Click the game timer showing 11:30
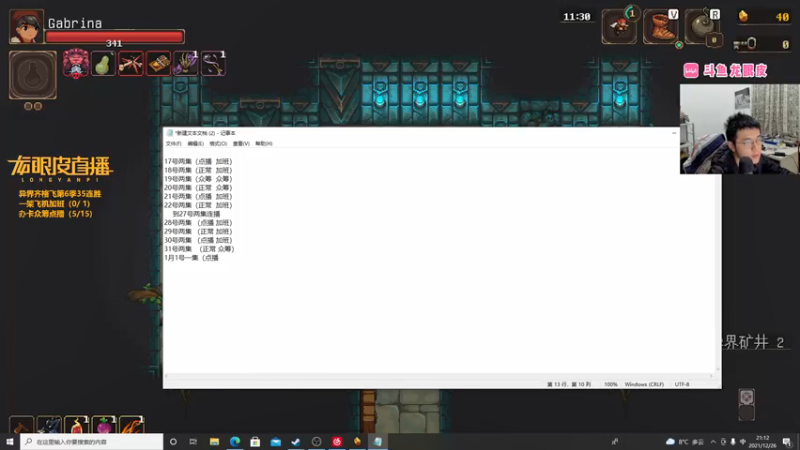800x450 pixels. (x=577, y=17)
